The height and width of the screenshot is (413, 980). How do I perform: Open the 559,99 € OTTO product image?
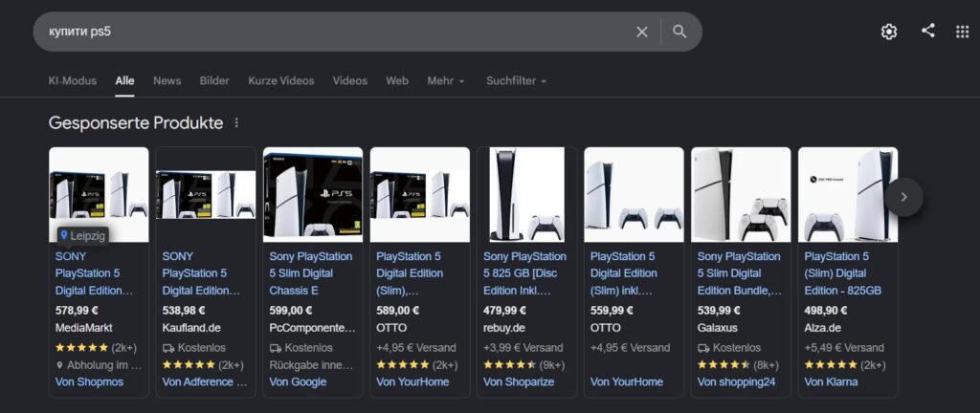(x=634, y=194)
